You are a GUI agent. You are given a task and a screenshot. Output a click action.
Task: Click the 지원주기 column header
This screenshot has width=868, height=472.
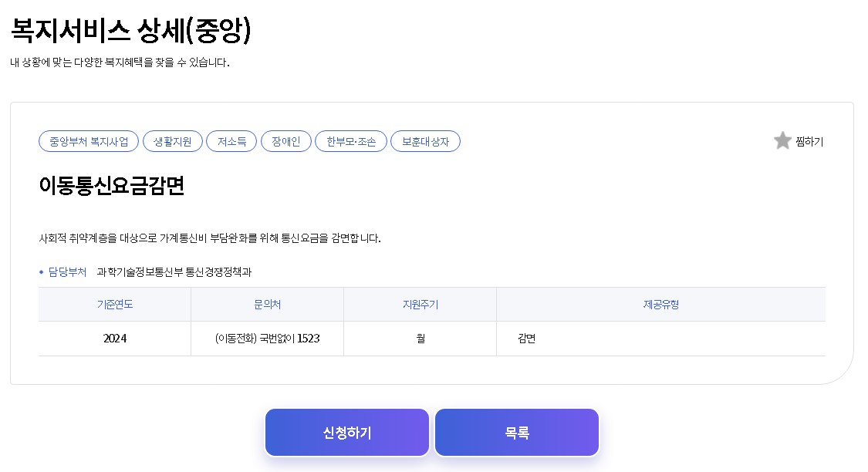pyautogui.click(x=420, y=304)
